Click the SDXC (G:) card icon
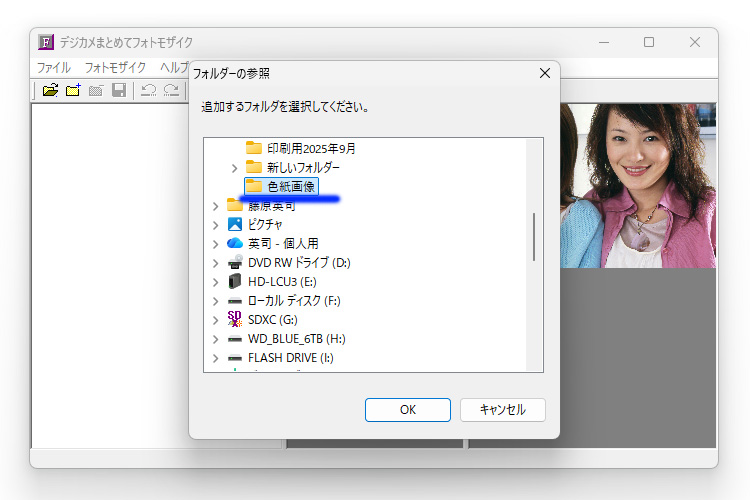Screen dimensions: 750x500 [x=235, y=320]
